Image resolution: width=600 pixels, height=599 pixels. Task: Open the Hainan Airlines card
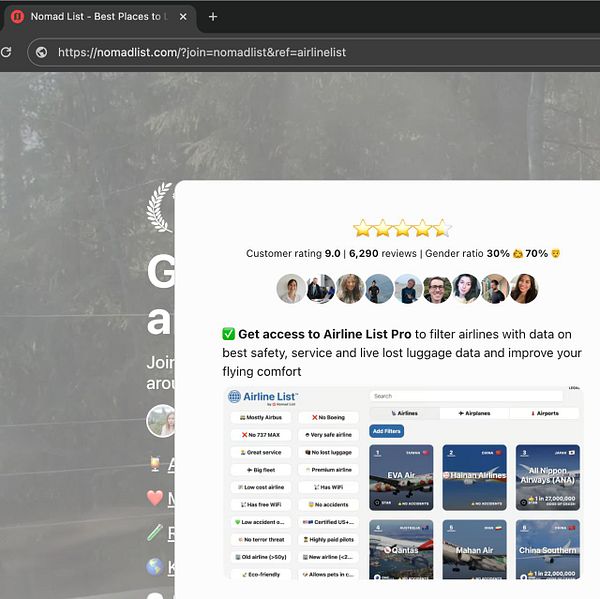click(x=474, y=477)
